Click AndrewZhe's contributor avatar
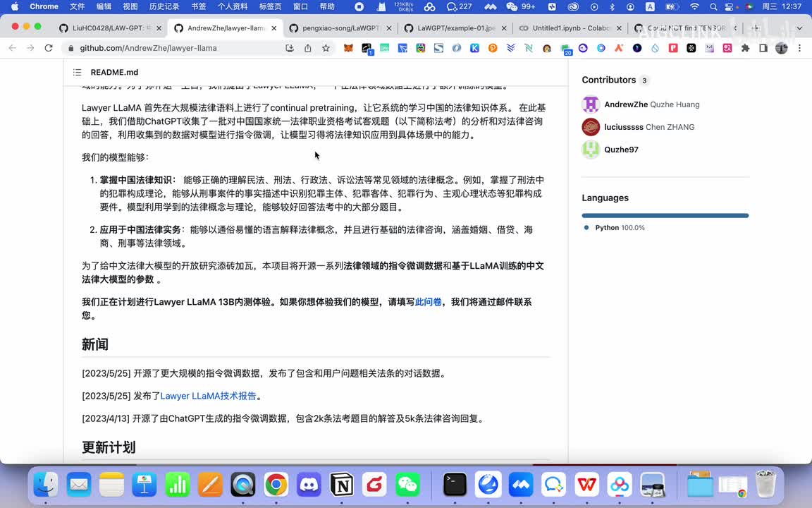812x508 pixels. [x=591, y=104]
